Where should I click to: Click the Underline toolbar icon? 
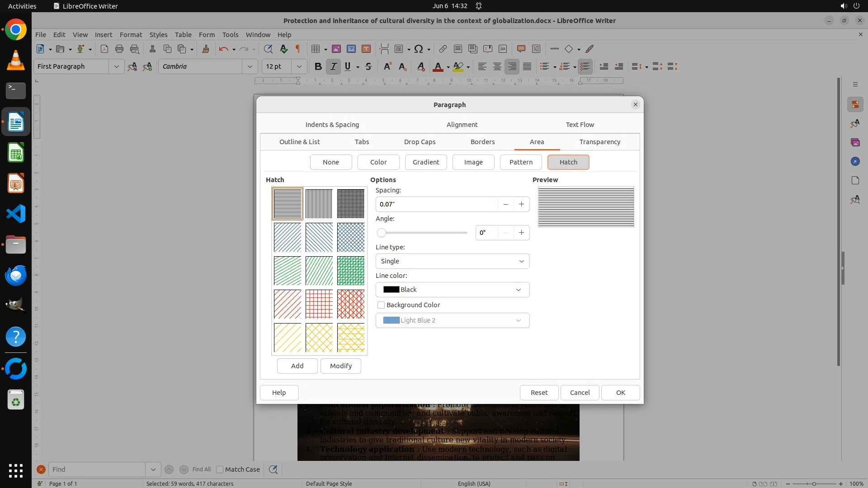(x=348, y=66)
